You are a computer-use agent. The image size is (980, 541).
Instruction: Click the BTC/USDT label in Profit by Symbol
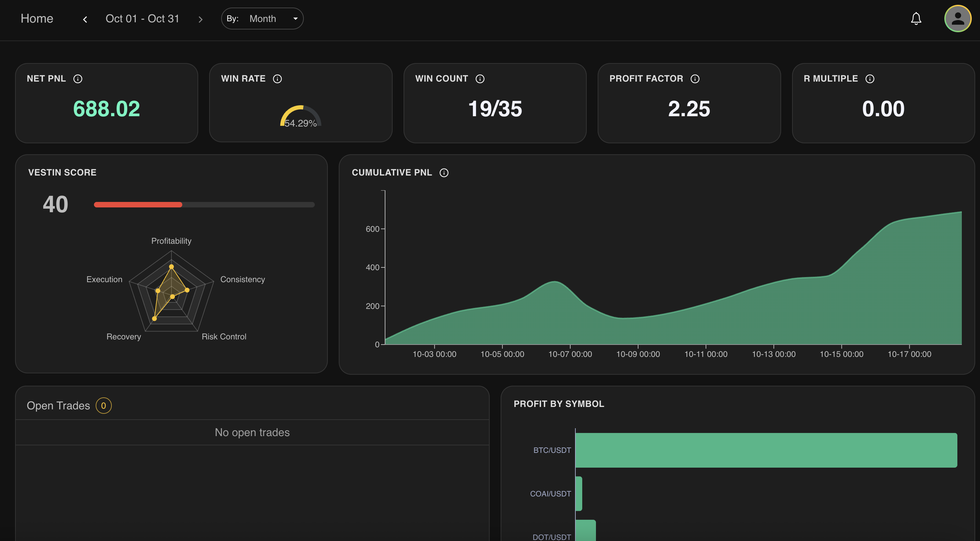tap(552, 450)
